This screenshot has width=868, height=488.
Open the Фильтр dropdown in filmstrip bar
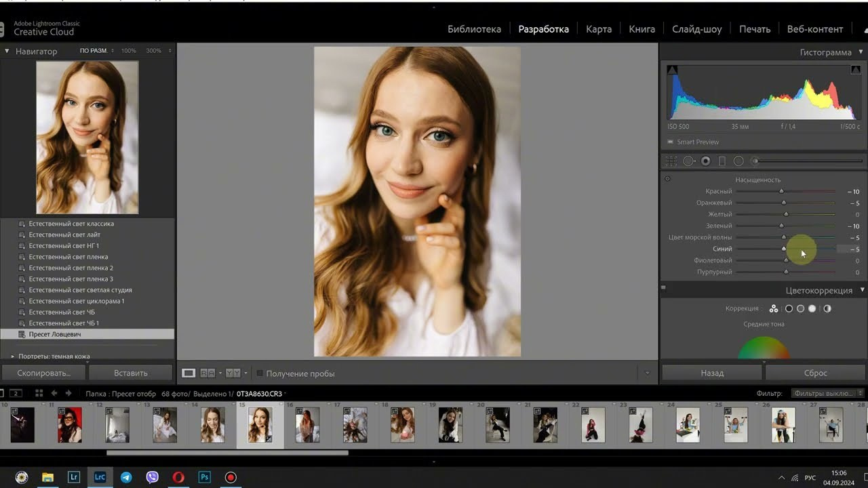pos(827,393)
